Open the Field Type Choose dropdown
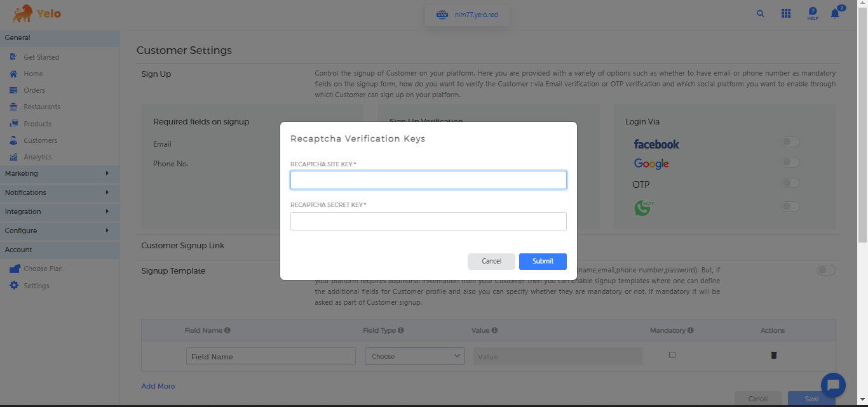The image size is (868, 407). pos(414,356)
